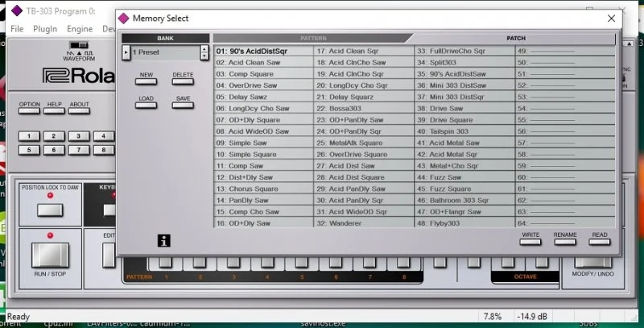644x328 pixels.
Task: Select patch 48: Flyby303
Action: coord(464,222)
